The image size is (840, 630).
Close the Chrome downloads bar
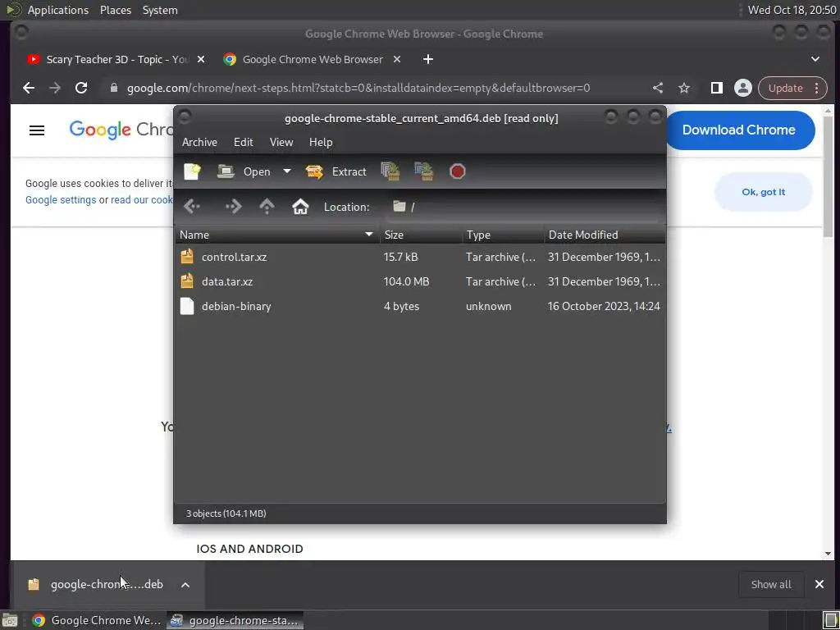[x=819, y=584]
